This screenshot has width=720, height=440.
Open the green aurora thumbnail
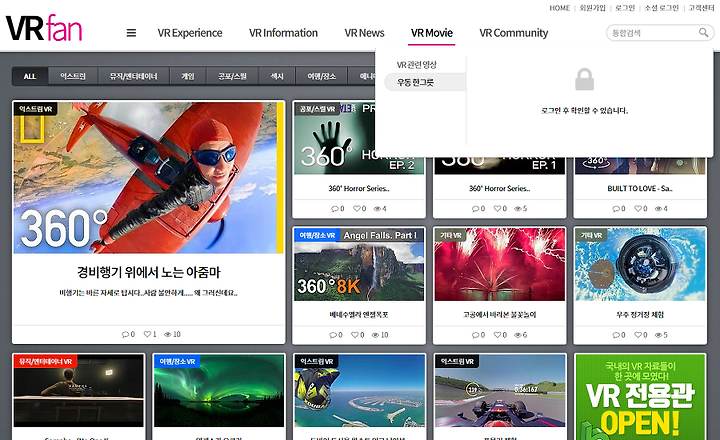coord(219,391)
